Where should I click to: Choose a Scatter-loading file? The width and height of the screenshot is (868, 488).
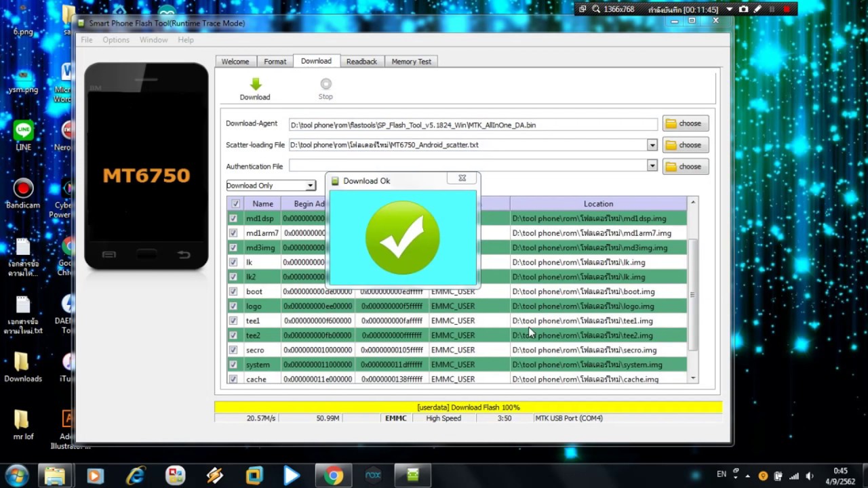[686, 145]
